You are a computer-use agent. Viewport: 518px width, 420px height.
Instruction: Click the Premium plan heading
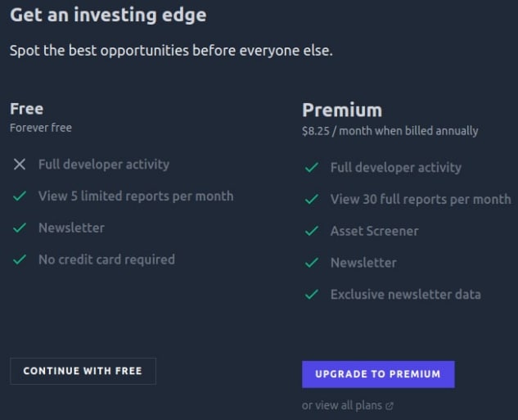[x=342, y=111]
